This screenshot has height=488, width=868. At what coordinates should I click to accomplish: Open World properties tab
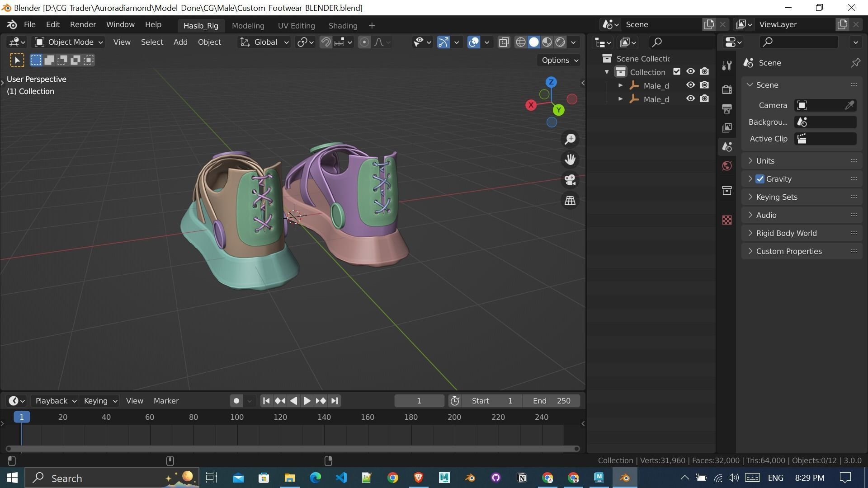click(727, 166)
